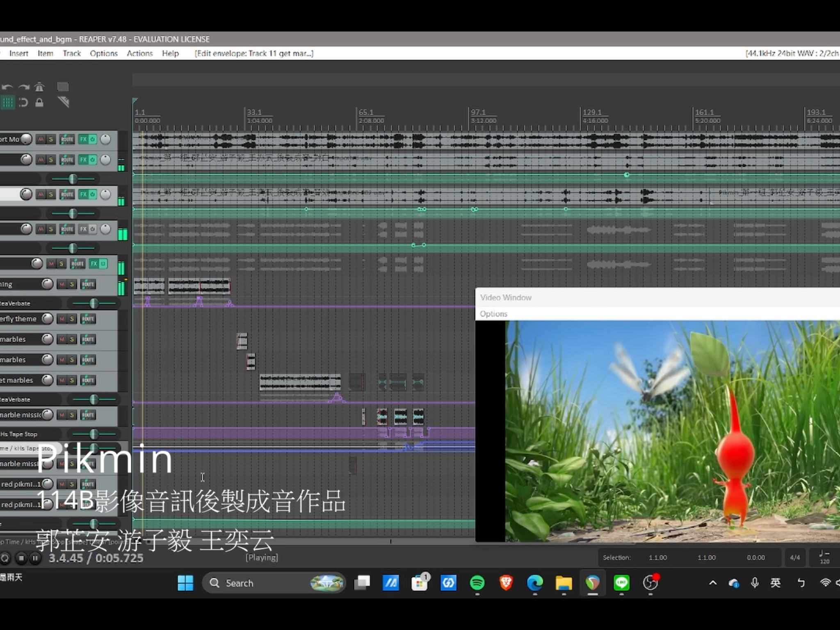Toggle the grid lines toolbar icon

[7, 102]
